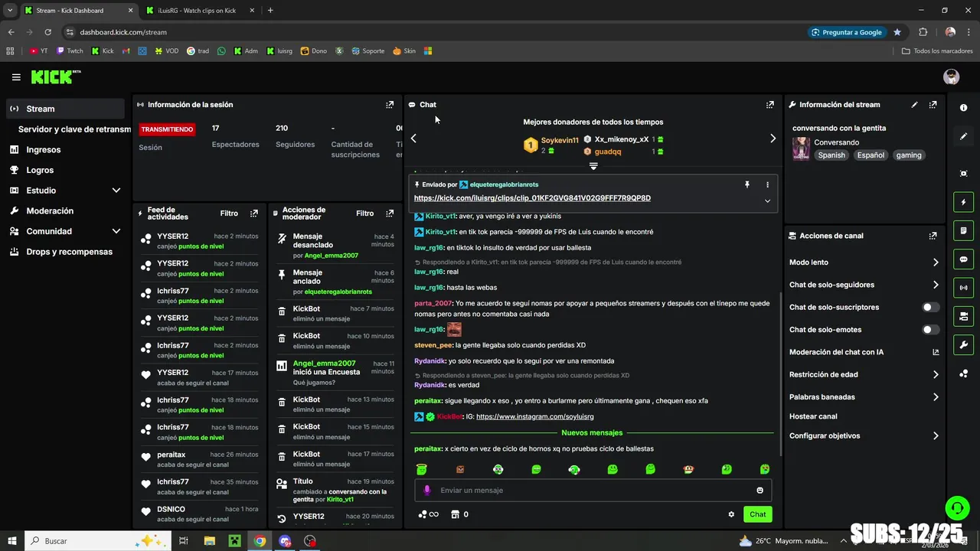The height and width of the screenshot is (551, 980).
Task: Open Modo lento options
Action: pos(864,262)
